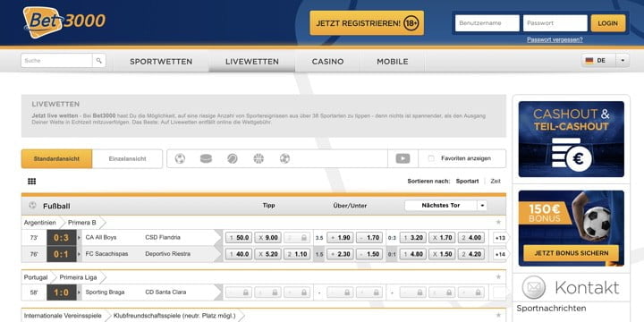Viewport: 644px width, 322px height.
Task: Click the football icon in the Fußball header
Action: [32, 206]
